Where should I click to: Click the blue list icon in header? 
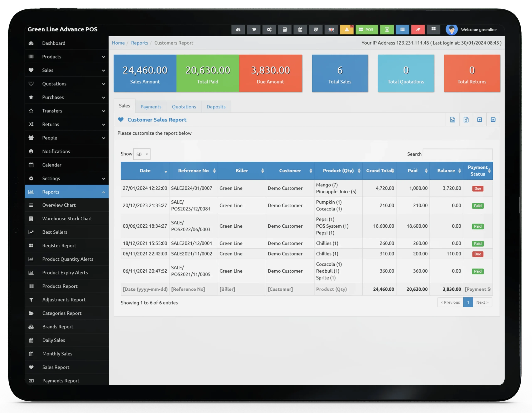402,29
